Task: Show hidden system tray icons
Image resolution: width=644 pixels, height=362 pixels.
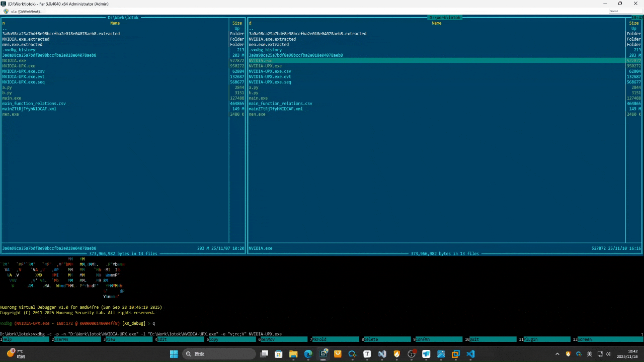Action: coord(557,354)
